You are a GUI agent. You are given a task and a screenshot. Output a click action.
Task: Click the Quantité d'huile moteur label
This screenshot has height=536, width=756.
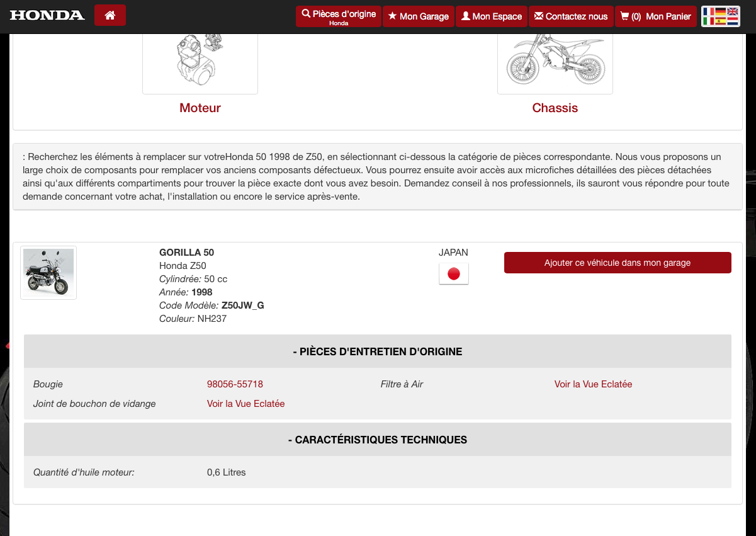coord(84,472)
